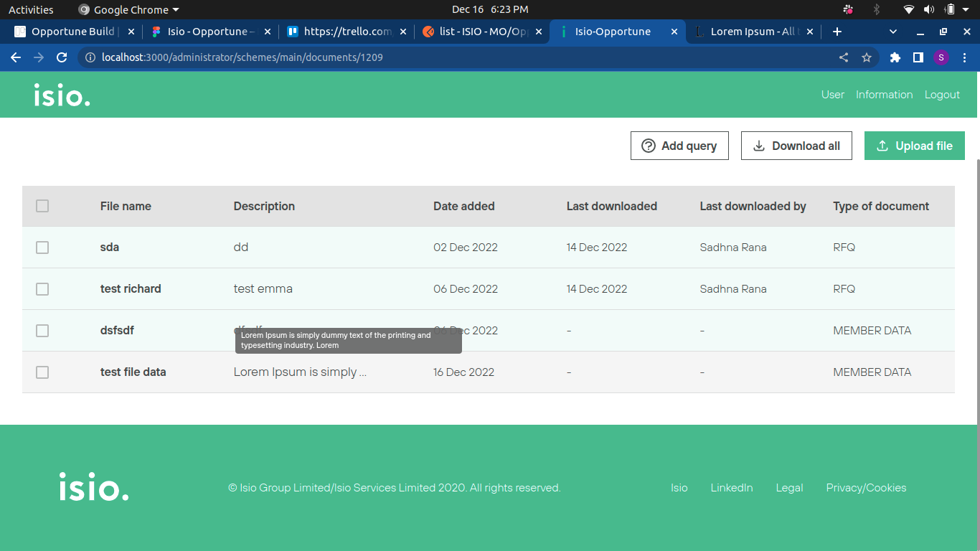Open the Chrome extensions puzzle icon

pos(895,57)
